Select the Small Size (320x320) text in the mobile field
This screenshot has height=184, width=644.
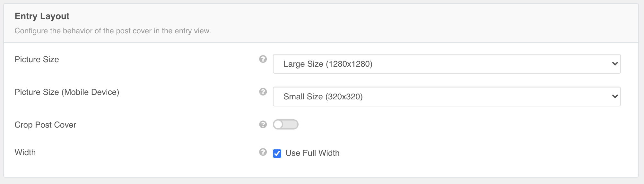323,96
